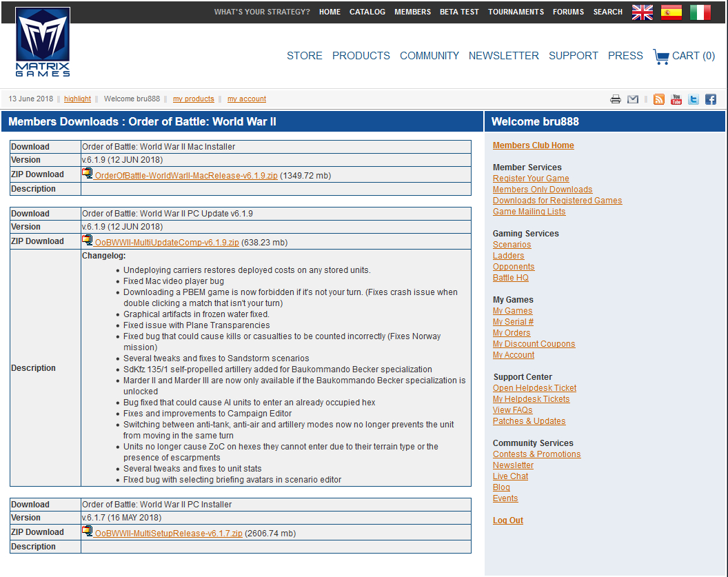
Task: Open the TOURNAMENTS top navigation item
Action: click(516, 12)
